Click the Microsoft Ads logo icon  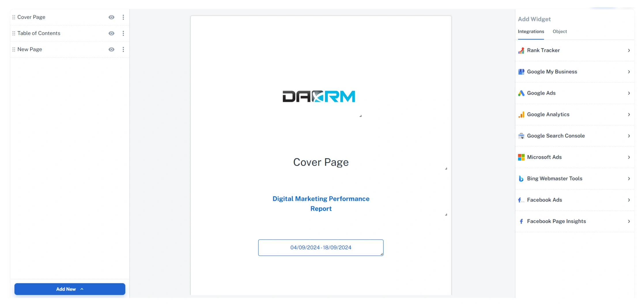point(521,157)
